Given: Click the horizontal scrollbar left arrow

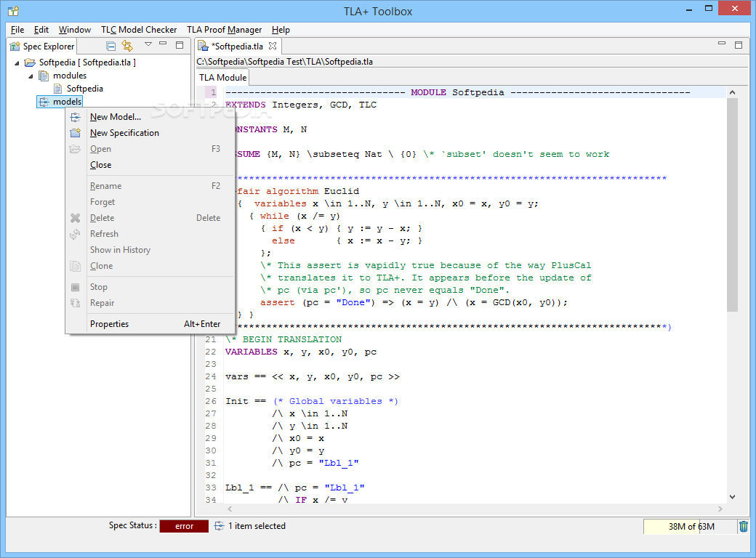Looking at the screenshot, I should 230,509.
